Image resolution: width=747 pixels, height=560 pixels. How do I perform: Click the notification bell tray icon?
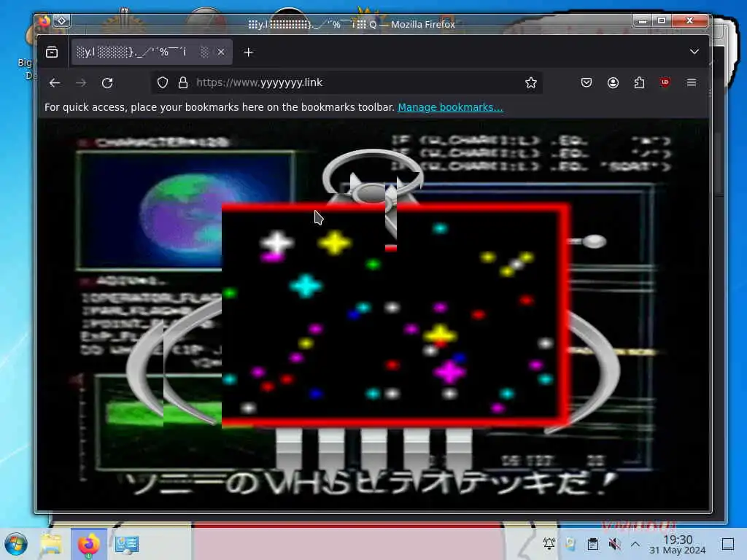(x=549, y=543)
